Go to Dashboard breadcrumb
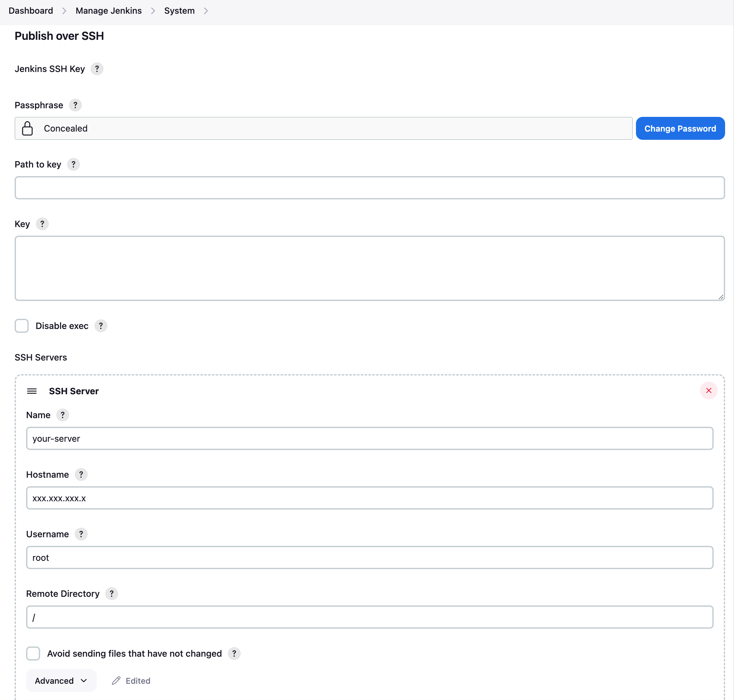Screen dimensions: 734x700 tap(31, 11)
